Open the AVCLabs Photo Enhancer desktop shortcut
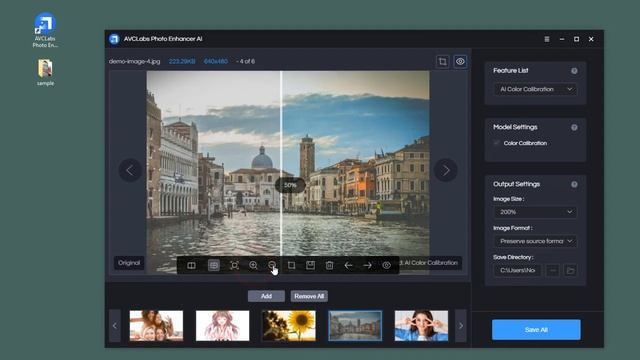Image resolution: width=640 pixels, height=360 pixels. coord(45,30)
